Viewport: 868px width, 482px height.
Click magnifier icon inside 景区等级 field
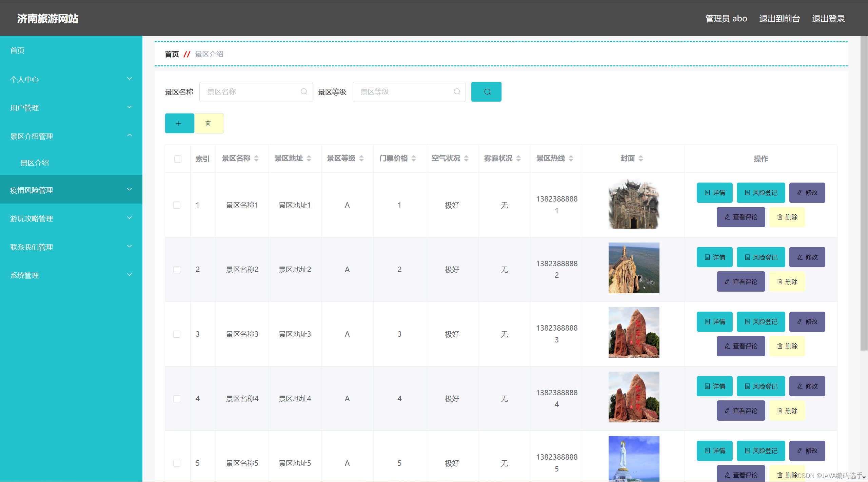pos(457,92)
